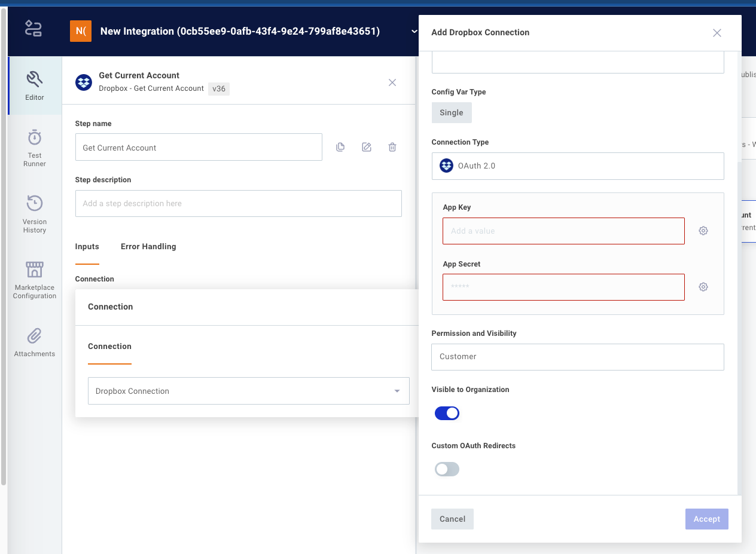Open the gear settings for App Key
756x554 pixels.
703,230
